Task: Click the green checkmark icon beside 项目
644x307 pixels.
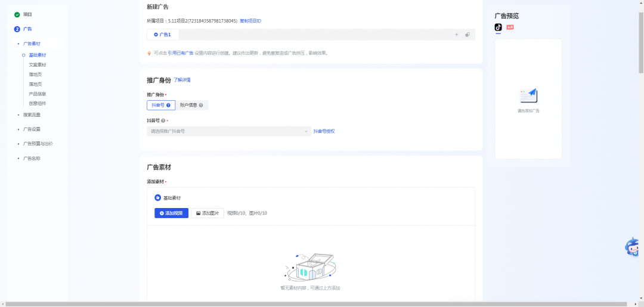Action: 17,14
